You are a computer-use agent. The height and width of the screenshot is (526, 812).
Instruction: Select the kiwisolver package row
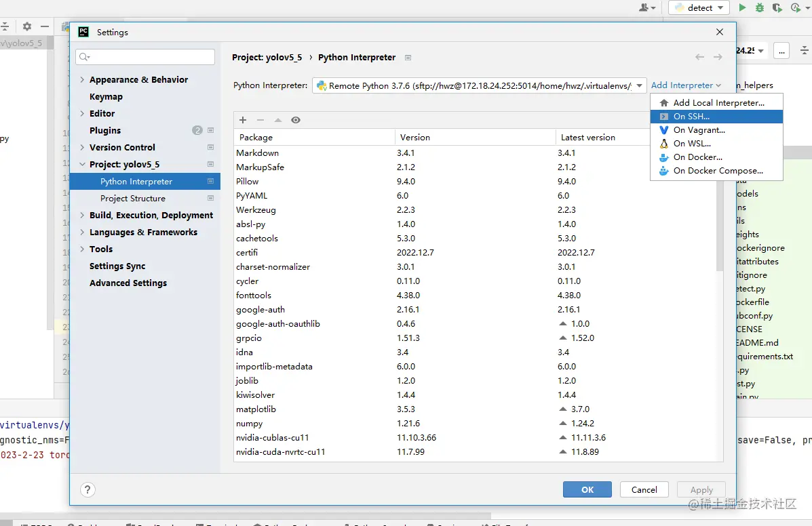coord(475,394)
